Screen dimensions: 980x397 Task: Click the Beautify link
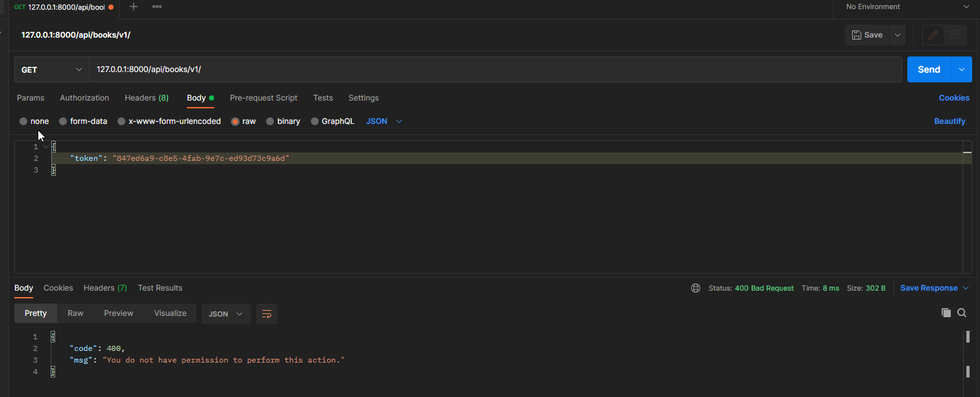click(x=949, y=121)
